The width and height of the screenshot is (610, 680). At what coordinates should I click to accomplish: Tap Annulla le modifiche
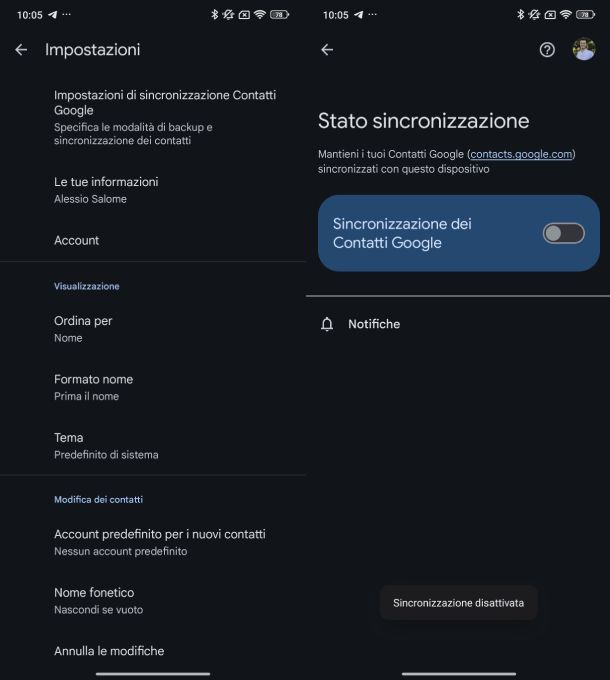pos(109,651)
